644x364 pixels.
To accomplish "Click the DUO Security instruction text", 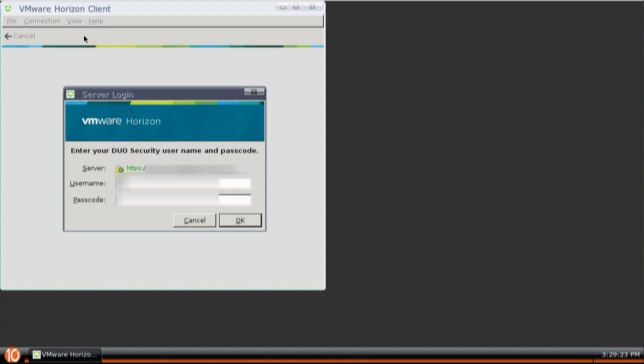I will coord(164,151).
